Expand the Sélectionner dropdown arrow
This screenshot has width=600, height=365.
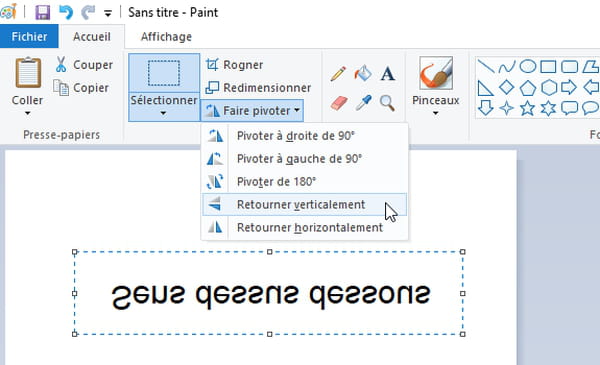pyautogui.click(x=163, y=113)
